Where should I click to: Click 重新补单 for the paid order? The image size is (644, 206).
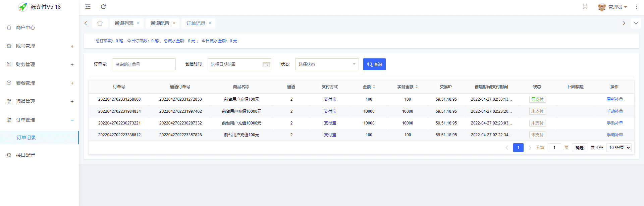click(x=615, y=99)
